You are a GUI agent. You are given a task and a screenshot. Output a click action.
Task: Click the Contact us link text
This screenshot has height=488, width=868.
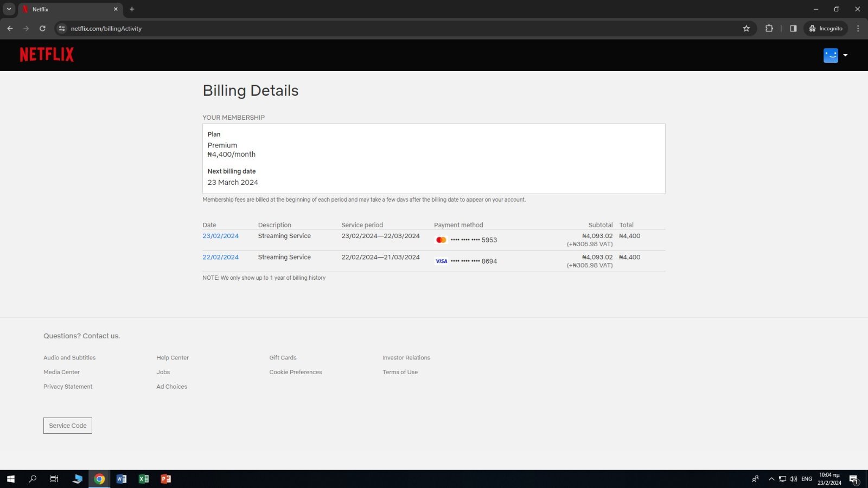101,336
